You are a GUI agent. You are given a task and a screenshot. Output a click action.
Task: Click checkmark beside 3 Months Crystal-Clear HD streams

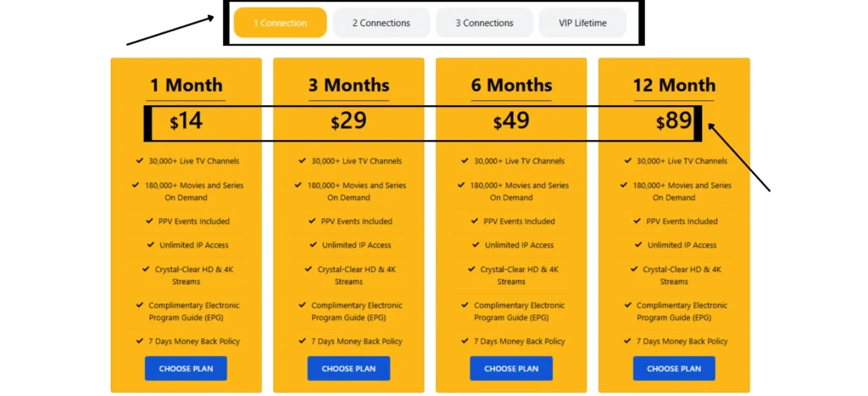tap(309, 269)
